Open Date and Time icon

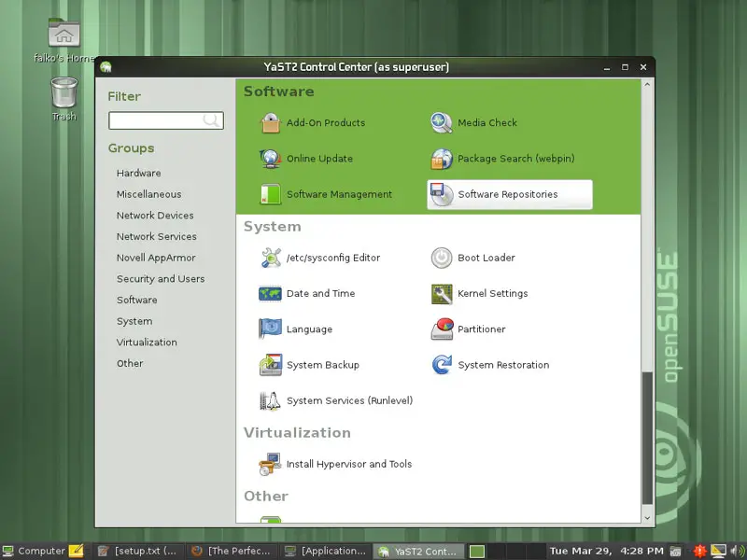click(271, 293)
